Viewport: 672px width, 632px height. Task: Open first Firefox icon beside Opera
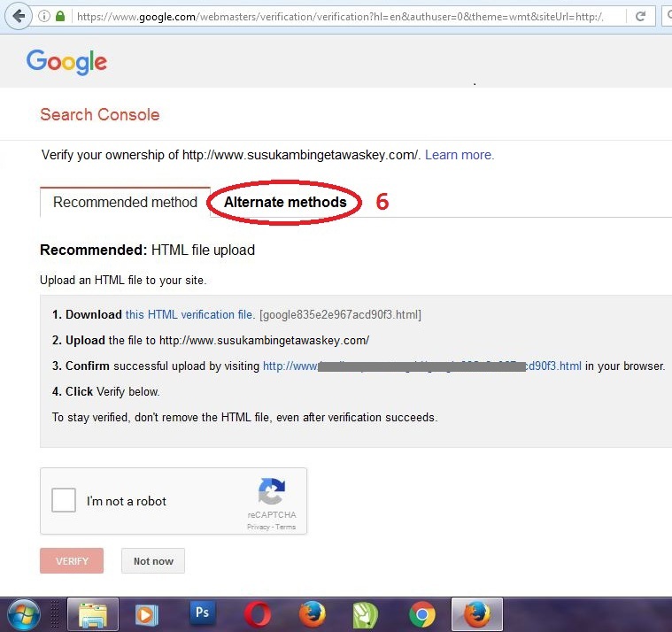(312, 614)
